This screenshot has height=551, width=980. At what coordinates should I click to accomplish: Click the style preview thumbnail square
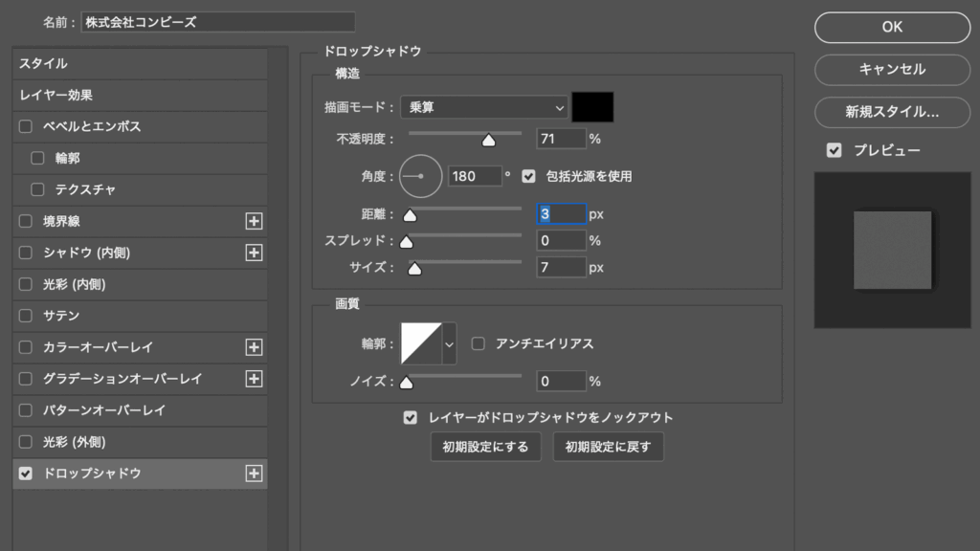click(x=892, y=251)
